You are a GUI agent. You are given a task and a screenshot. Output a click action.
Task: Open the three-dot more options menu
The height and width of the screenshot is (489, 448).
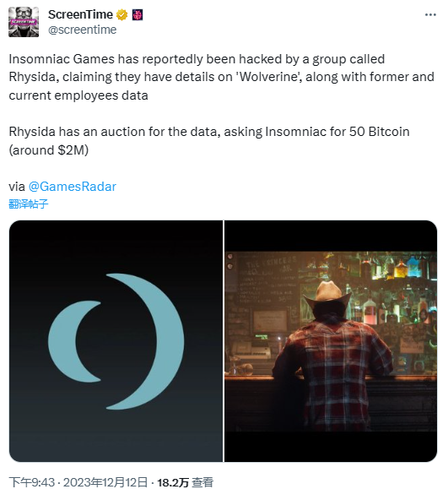[430, 14]
